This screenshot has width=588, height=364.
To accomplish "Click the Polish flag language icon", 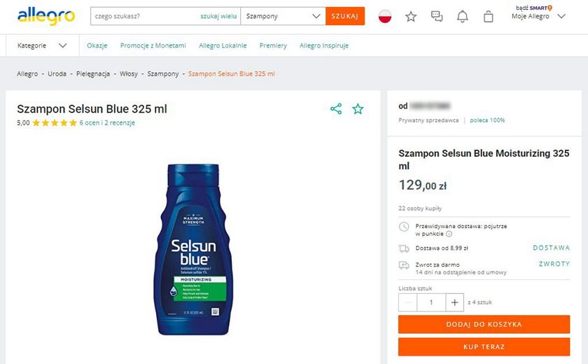I will tap(385, 17).
